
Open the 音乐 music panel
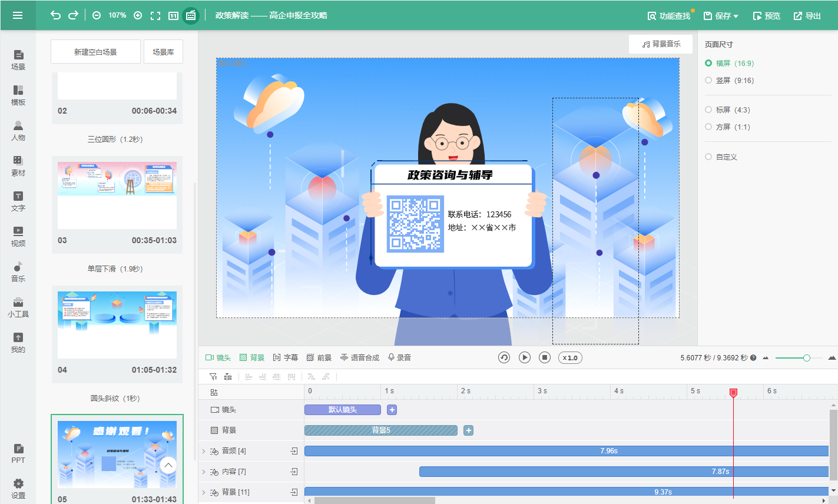[18, 271]
